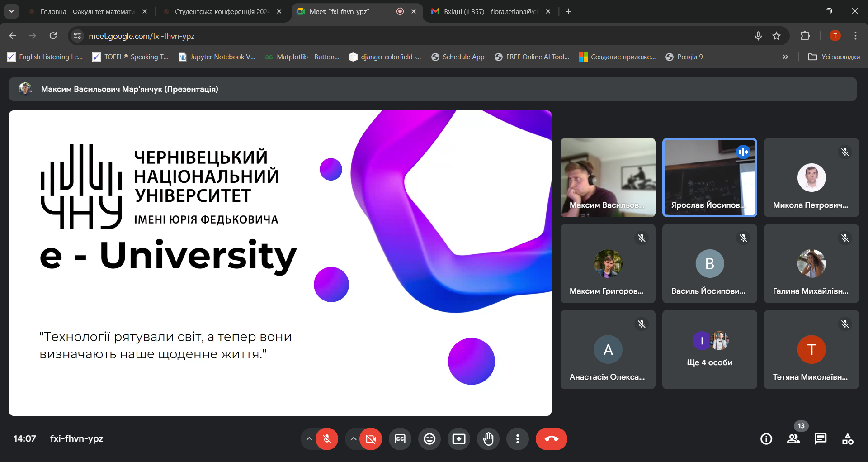Image resolution: width=868 pixels, height=462 pixels.
Task: Expand hidden bookmarks chevron
Action: tap(785, 57)
